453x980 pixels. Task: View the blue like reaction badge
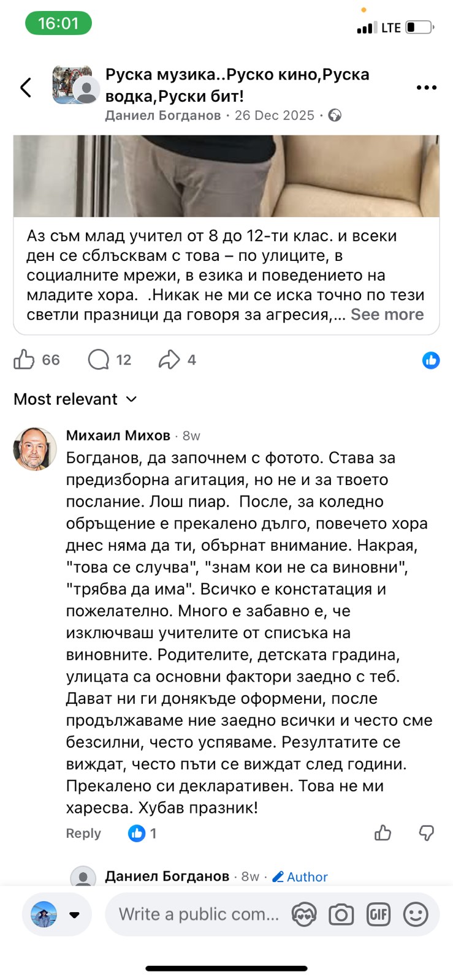[x=431, y=360]
